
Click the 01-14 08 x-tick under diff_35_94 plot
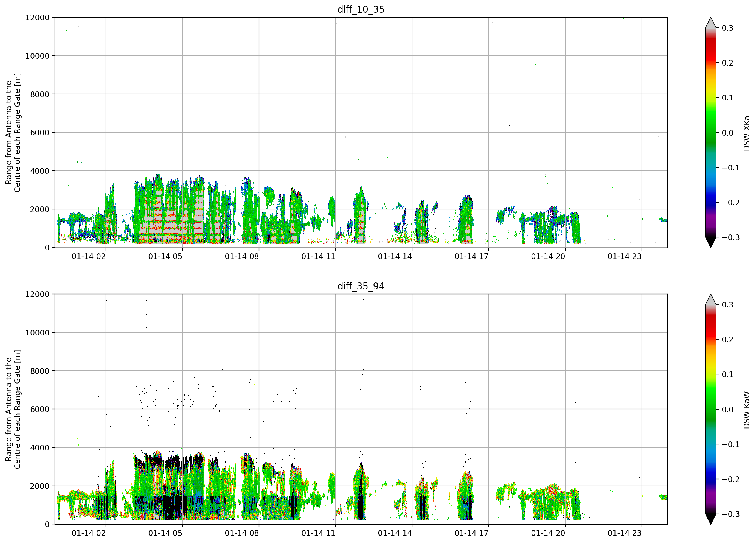pyautogui.click(x=242, y=533)
